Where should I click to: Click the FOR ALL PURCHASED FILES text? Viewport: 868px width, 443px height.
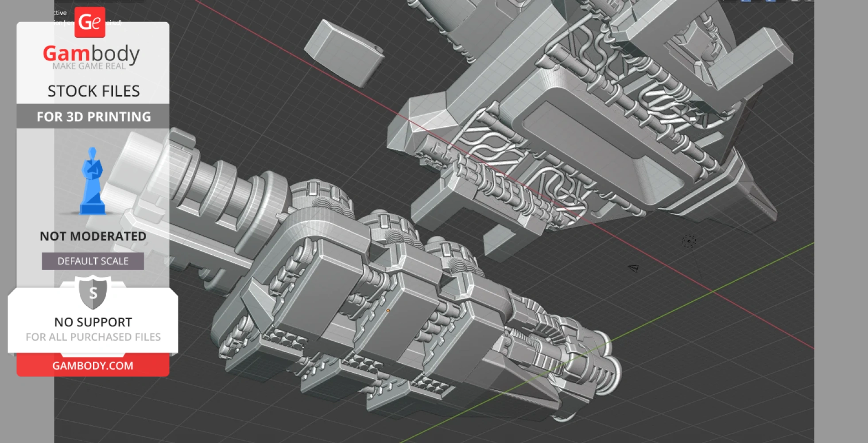tap(92, 337)
